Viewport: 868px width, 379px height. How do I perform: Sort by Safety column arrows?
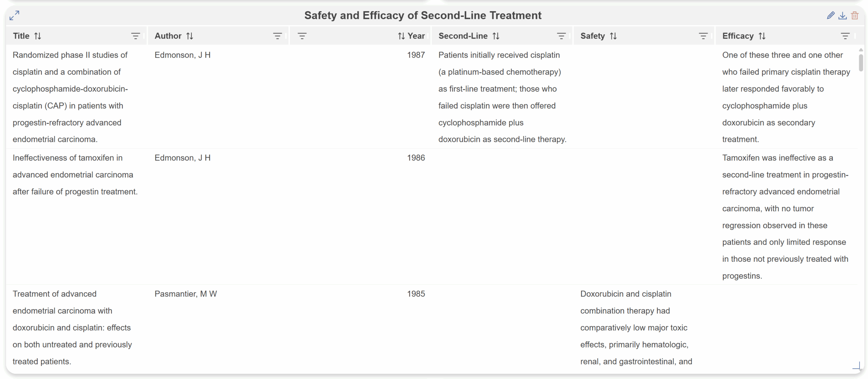pyautogui.click(x=613, y=36)
